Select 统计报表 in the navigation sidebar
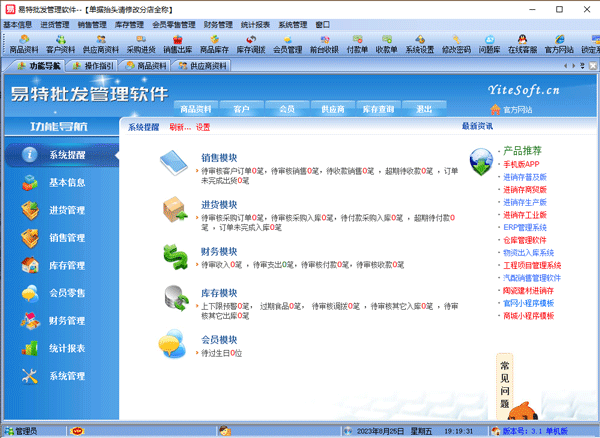 tap(61, 348)
